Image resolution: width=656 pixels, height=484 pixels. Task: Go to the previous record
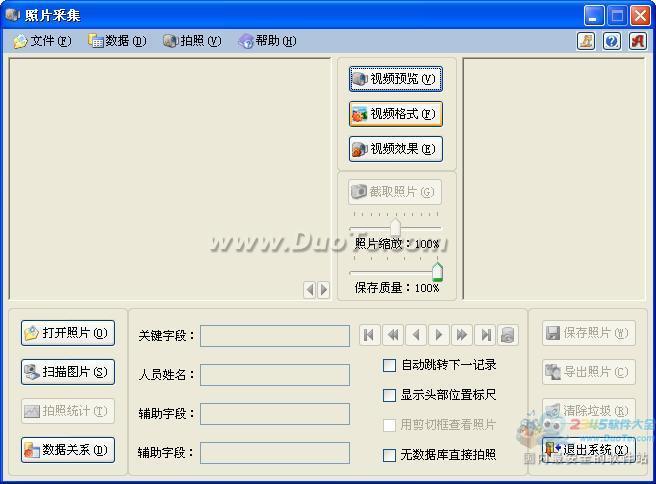coord(416,335)
